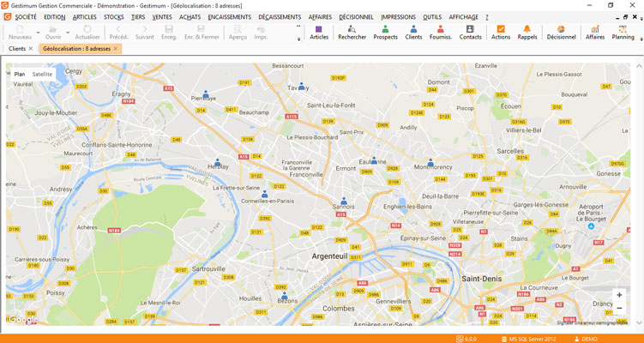Zoom out on the map
This screenshot has width=644, height=343.
pos(619,308)
